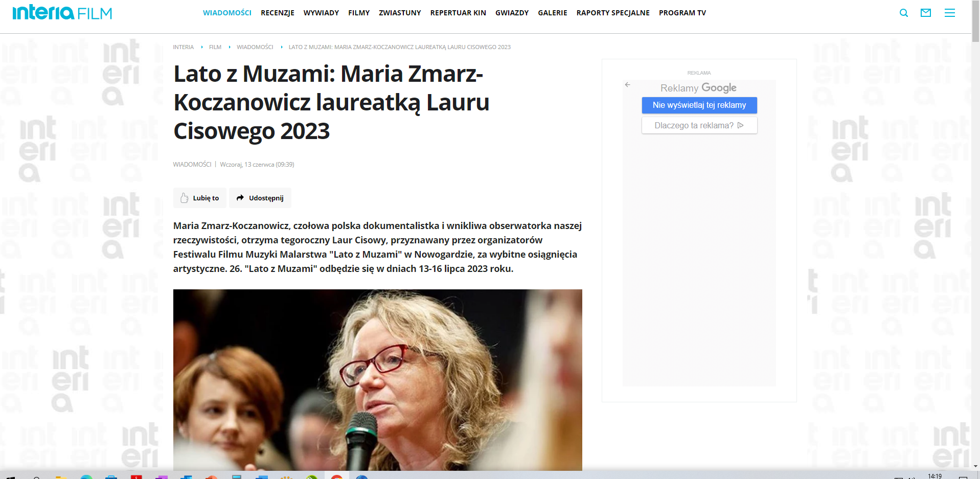Open the search magnifier icon
Viewport: 980px width, 479px height.
click(903, 13)
